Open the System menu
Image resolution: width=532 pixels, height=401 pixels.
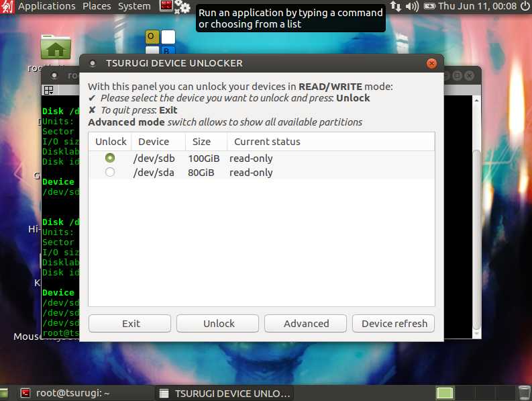[134, 6]
